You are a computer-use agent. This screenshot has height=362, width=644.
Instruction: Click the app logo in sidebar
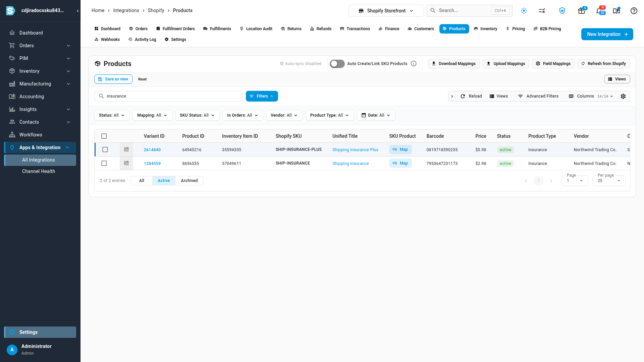[x=11, y=11]
